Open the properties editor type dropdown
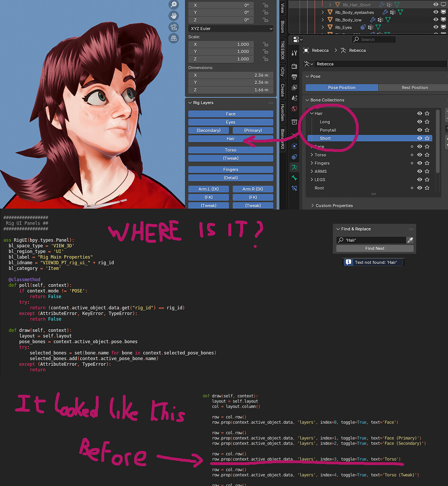This screenshot has height=486, width=448. click(298, 39)
